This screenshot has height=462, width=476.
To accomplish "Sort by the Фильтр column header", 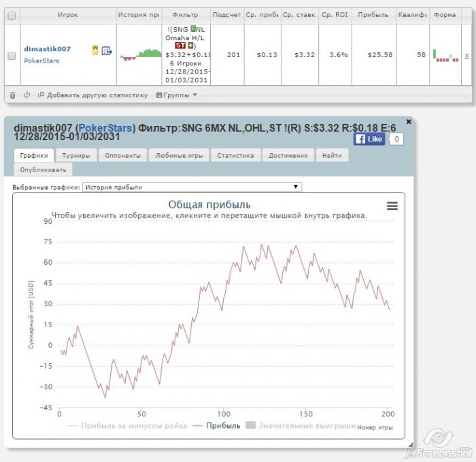I will click(x=185, y=15).
